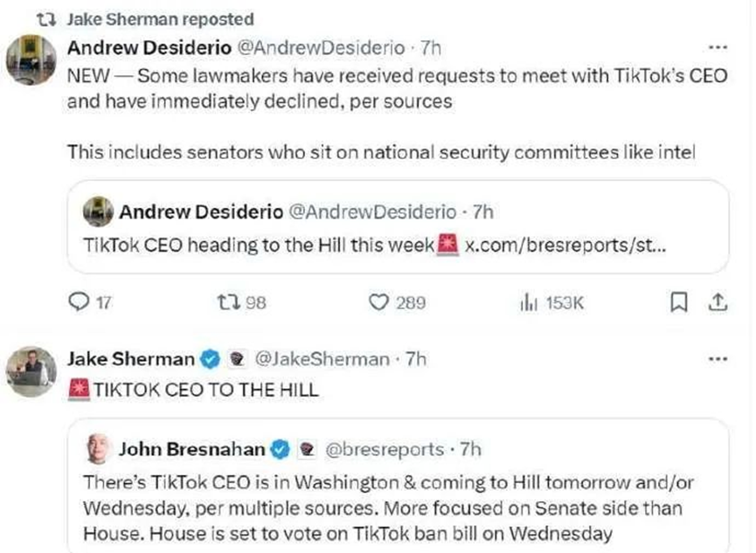Open Andrew Desiderio's profile picture
The width and height of the screenshot is (756, 553).
(31, 61)
